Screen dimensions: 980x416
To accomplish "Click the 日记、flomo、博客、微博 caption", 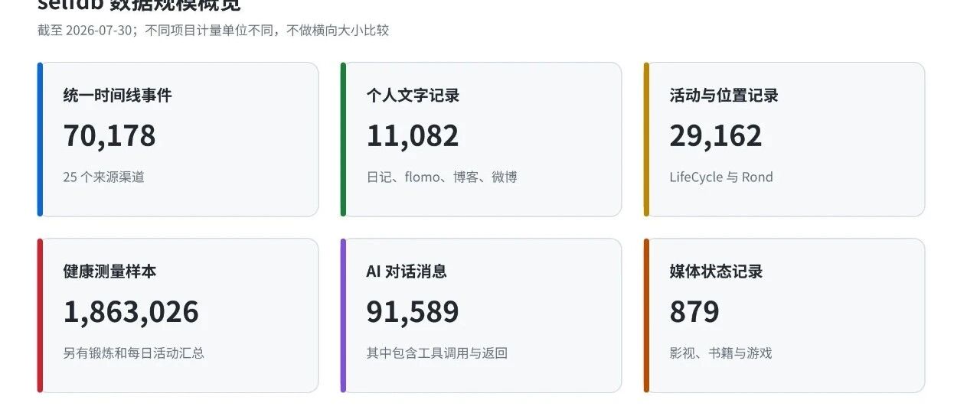I will point(442,177).
